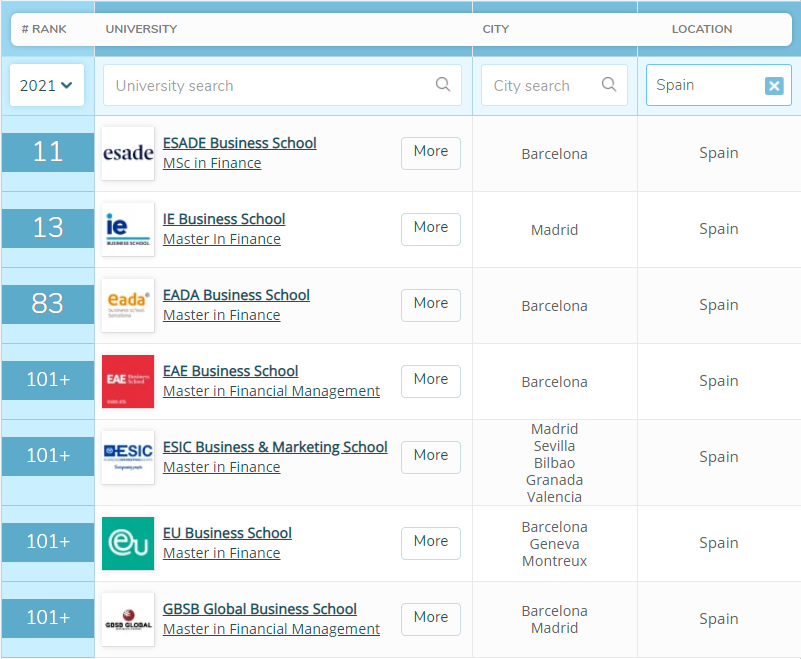This screenshot has width=801, height=659.
Task: Click Barcelona city in the ESADE row
Action: point(554,154)
